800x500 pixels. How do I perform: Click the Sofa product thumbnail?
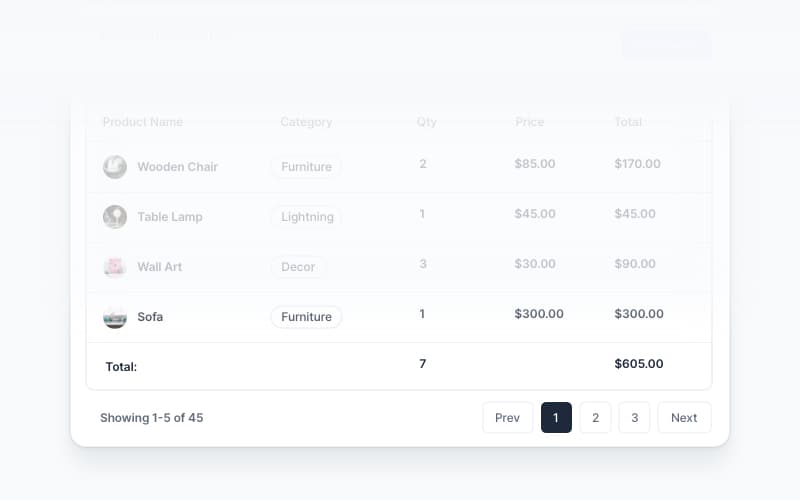pyautogui.click(x=115, y=317)
